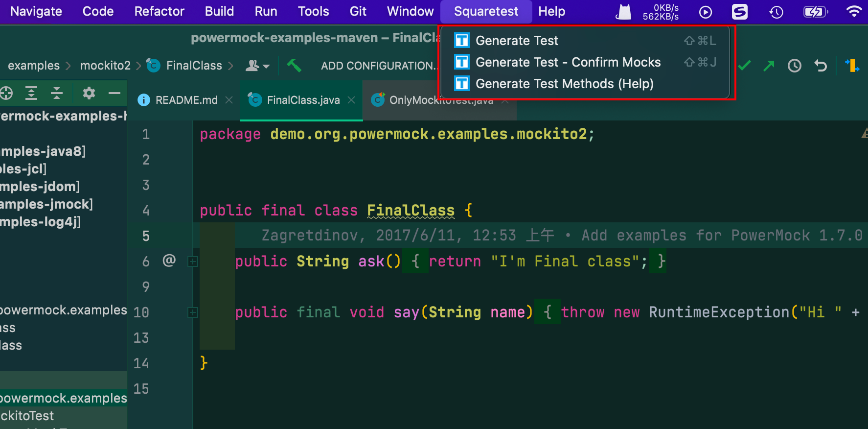Open the Git menu
Viewport: 868px width, 429px height.
click(358, 11)
